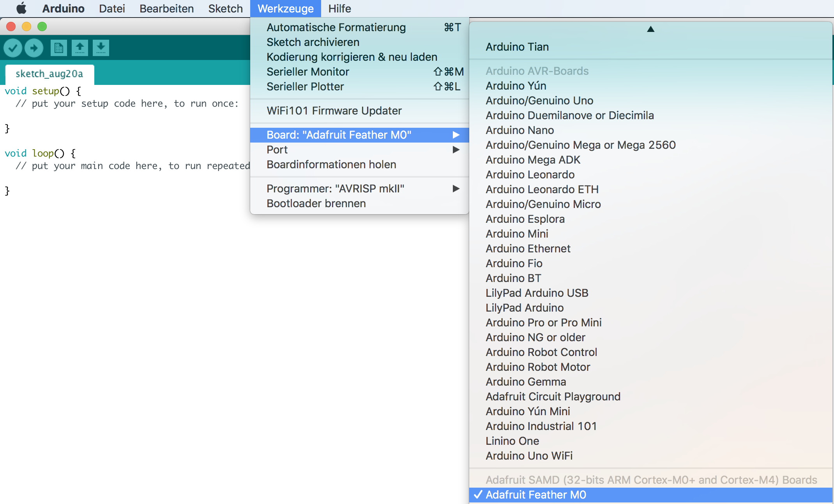Expand the Port submenu

(359, 150)
